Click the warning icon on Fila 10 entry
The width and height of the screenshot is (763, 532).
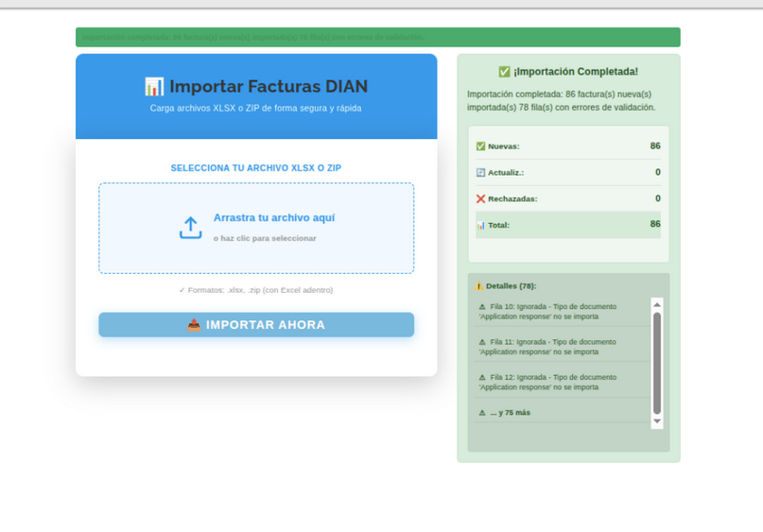coord(482,307)
